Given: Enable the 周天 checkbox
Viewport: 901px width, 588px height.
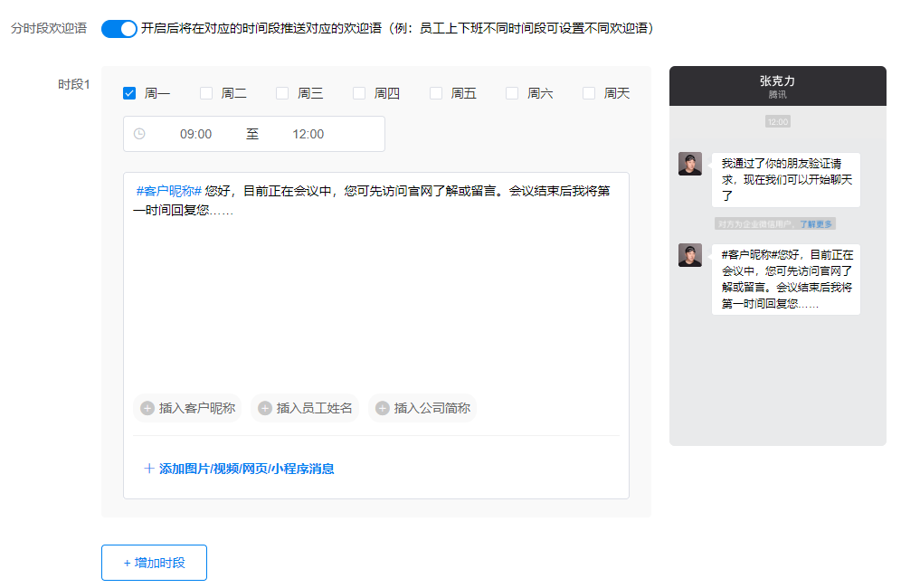Looking at the screenshot, I should 589,93.
